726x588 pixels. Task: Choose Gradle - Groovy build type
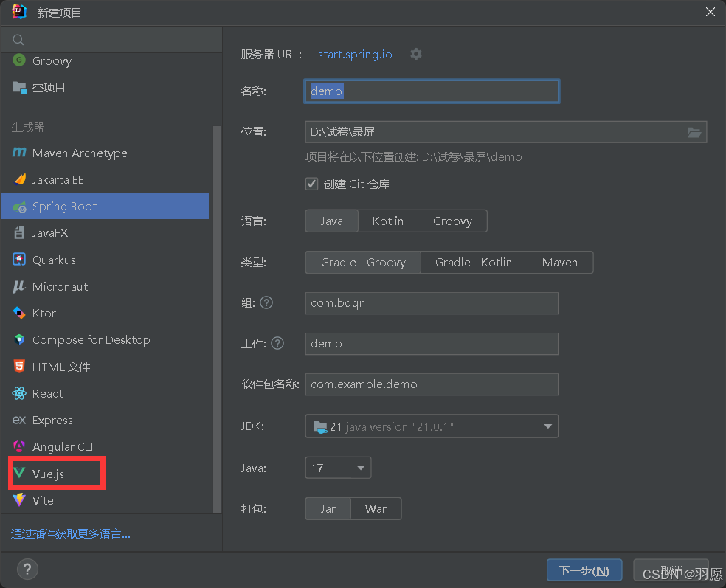point(363,263)
